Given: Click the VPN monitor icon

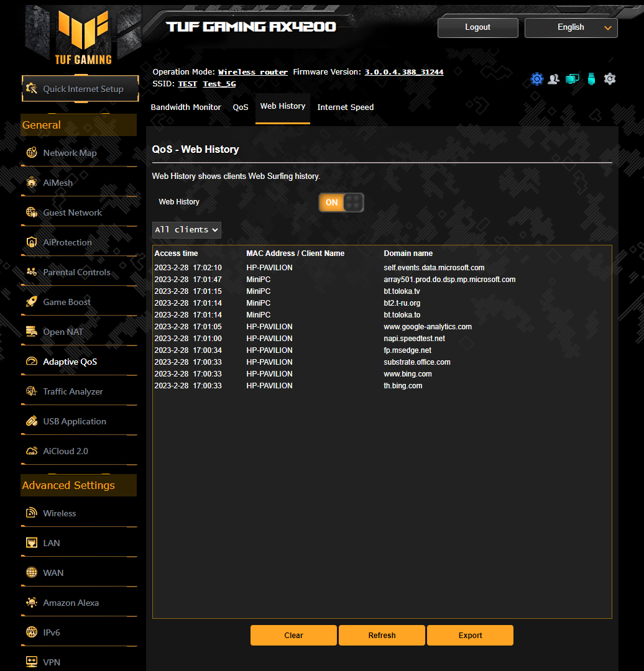Looking at the screenshot, I should coord(32,662).
